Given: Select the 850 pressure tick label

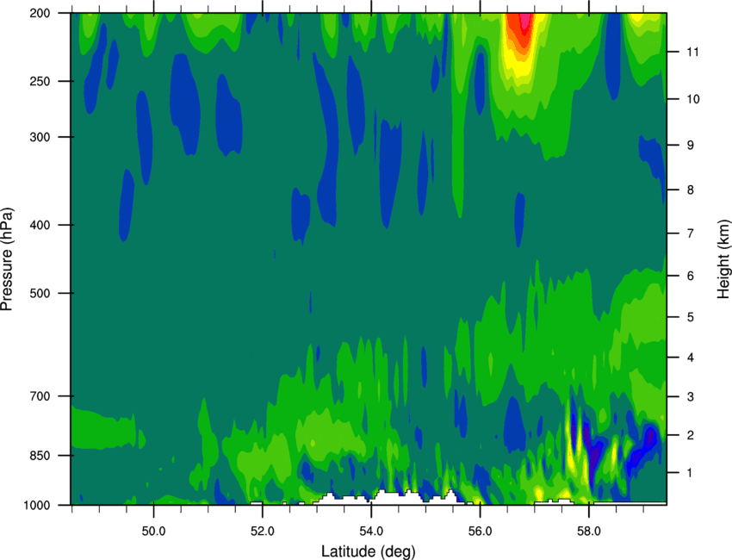Looking at the screenshot, I should pos(40,456).
